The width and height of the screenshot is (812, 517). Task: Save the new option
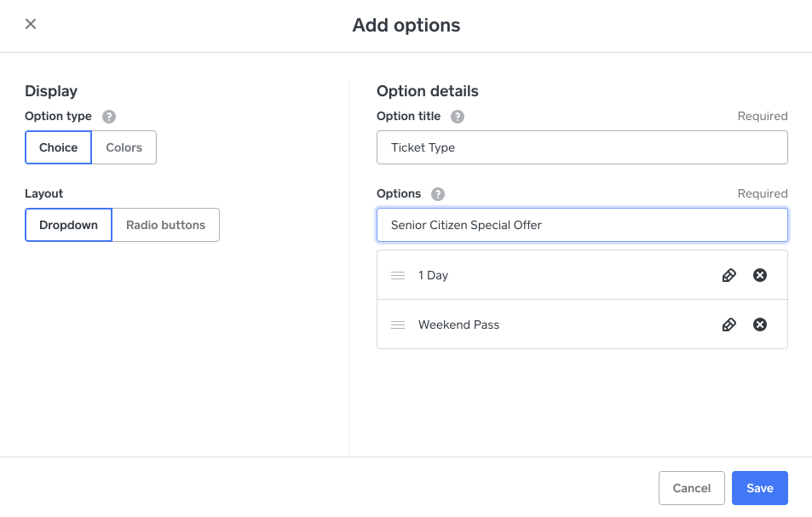pos(759,487)
